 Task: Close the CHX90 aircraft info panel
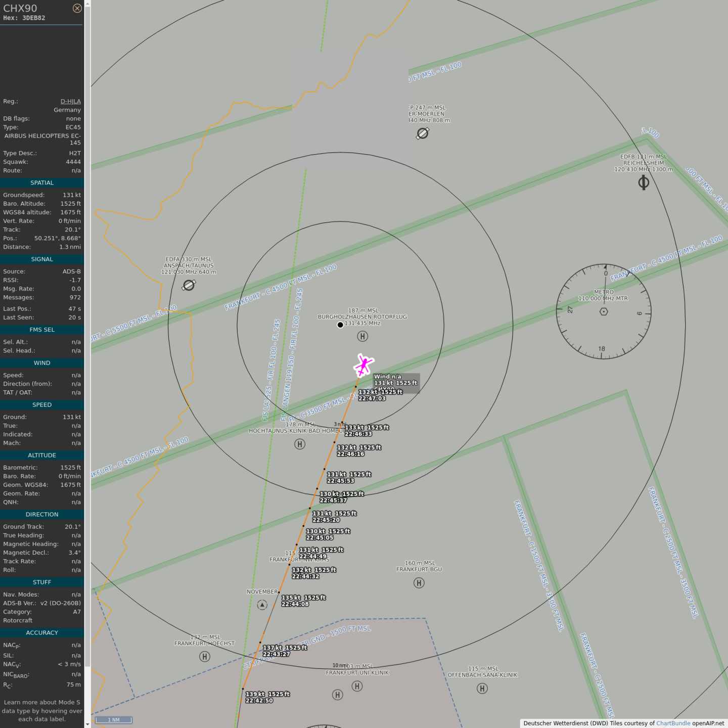pyautogui.click(x=77, y=8)
